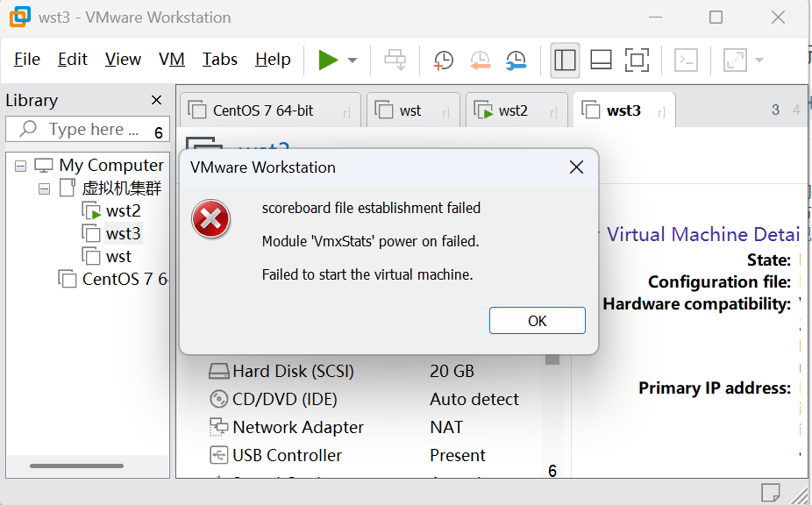The width and height of the screenshot is (812, 505).
Task: Select the Hard Disk (SCSI) device
Action: tap(293, 371)
